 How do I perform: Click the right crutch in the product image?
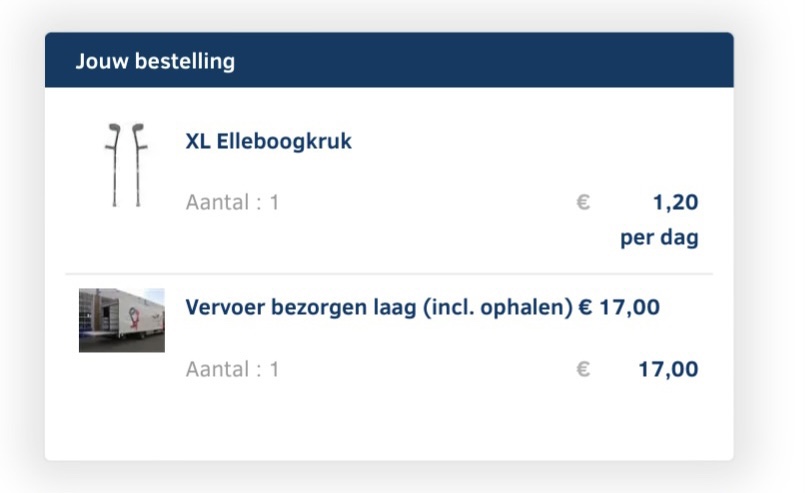138,165
